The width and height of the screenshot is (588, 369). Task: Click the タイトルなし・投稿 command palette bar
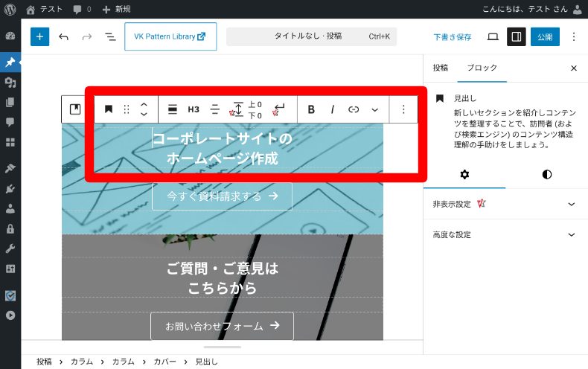[x=311, y=36]
